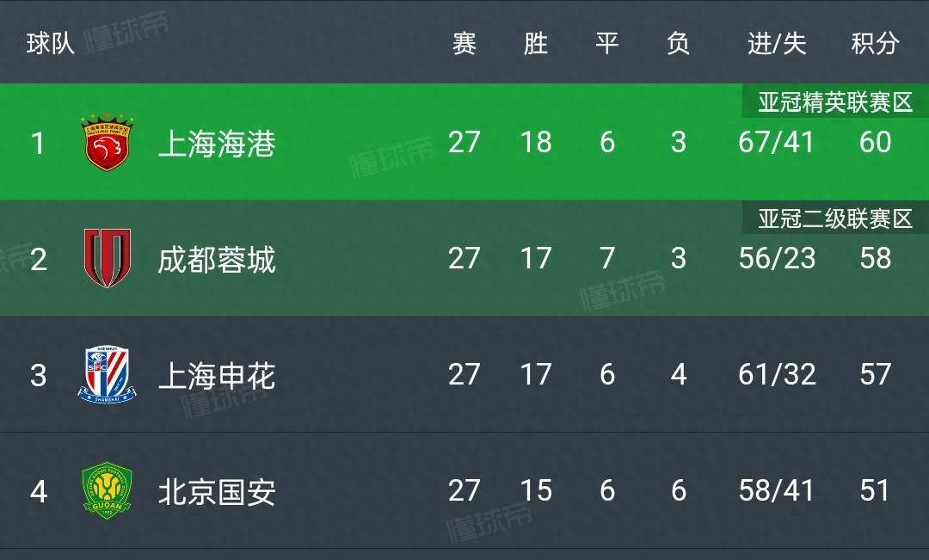This screenshot has height=560, width=929.
Task: Click the Shanghai Shenhua (上海申花) club crest
Action: click(107, 375)
